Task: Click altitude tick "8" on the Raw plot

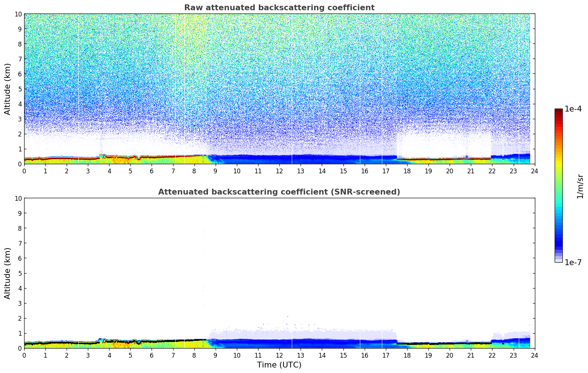Action: coord(20,44)
